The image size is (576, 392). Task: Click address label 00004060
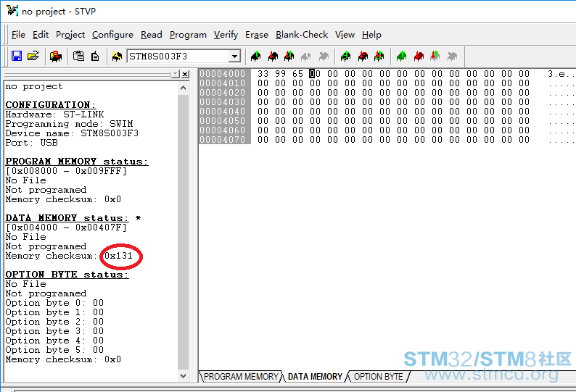(x=223, y=130)
